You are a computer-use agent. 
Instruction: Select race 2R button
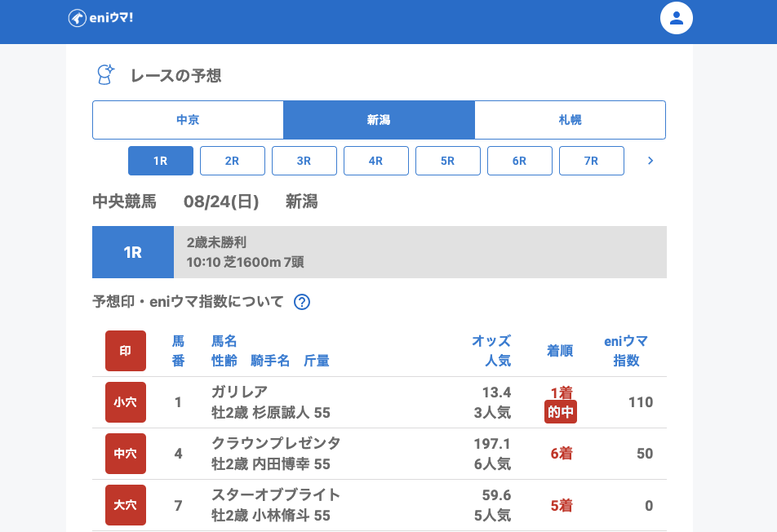point(233,161)
